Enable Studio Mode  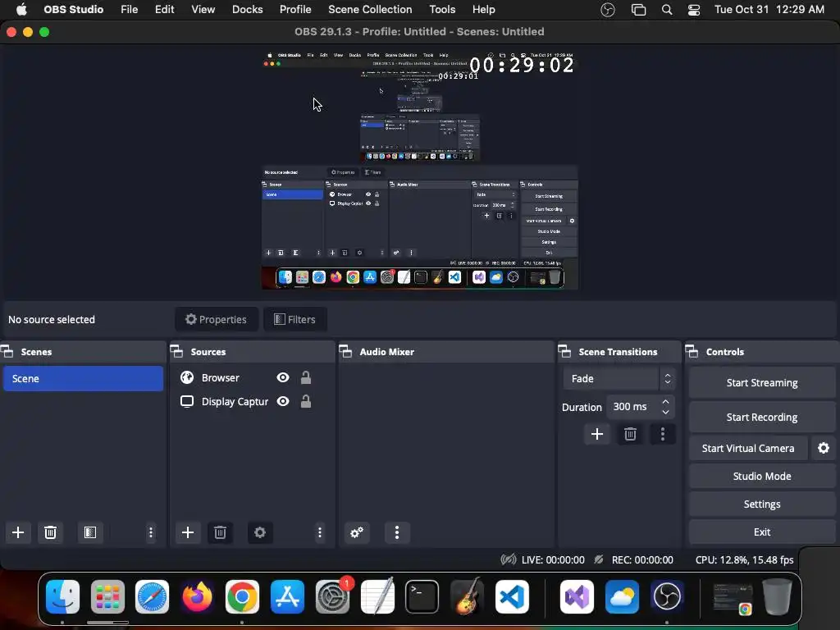(762, 476)
